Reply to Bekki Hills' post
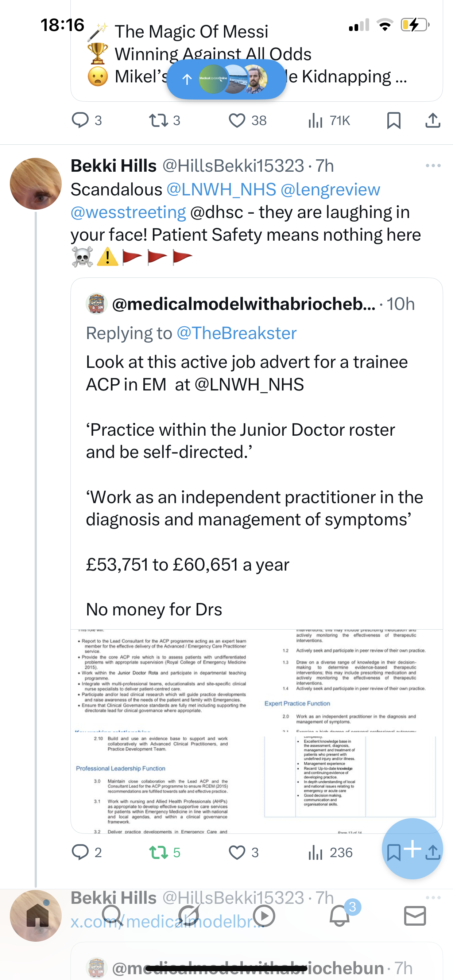This screenshot has height=980, width=453. pyautogui.click(x=80, y=852)
